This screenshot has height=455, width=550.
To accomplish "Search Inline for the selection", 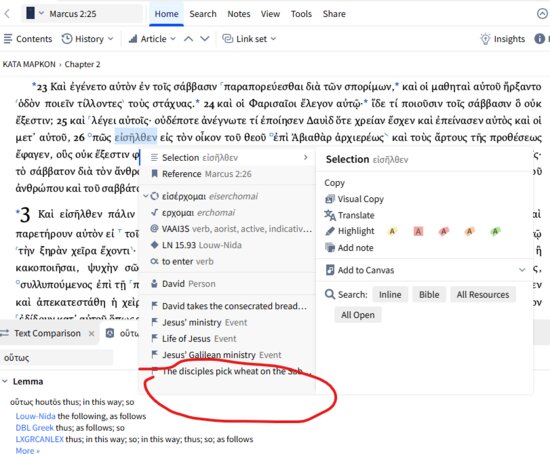I will coord(390,294).
